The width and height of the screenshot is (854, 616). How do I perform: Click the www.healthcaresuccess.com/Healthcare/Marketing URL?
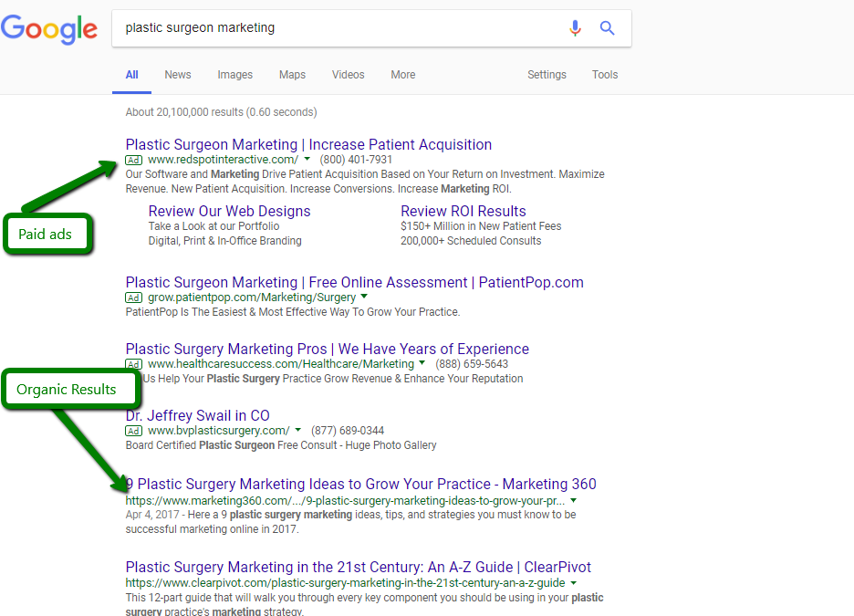pyautogui.click(x=280, y=364)
